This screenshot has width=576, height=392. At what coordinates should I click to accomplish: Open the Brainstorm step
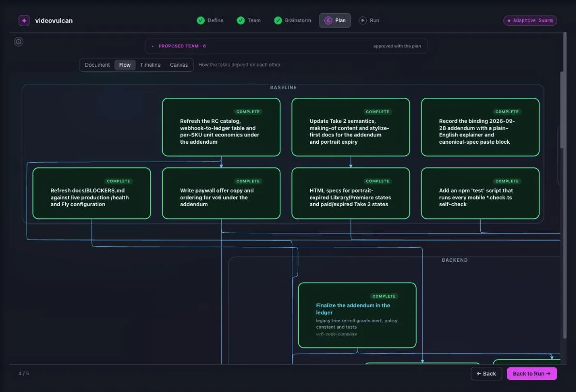pyautogui.click(x=293, y=21)
